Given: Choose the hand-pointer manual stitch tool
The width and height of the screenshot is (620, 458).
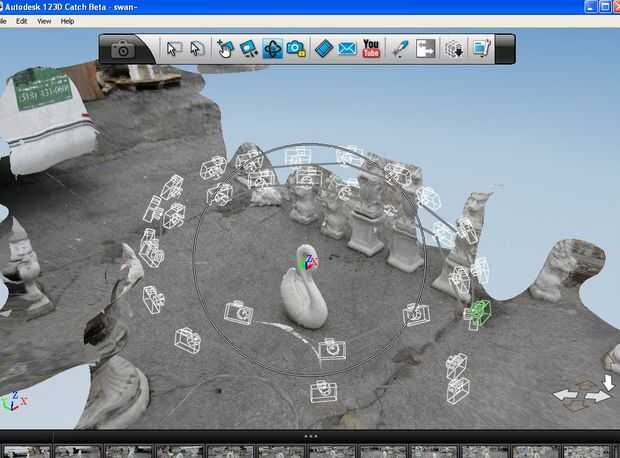Looking at the screenshot, I should pos(225,49).
